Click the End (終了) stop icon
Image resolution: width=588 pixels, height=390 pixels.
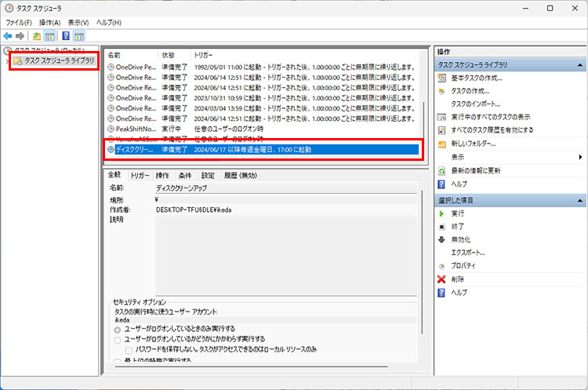(442, 226)
